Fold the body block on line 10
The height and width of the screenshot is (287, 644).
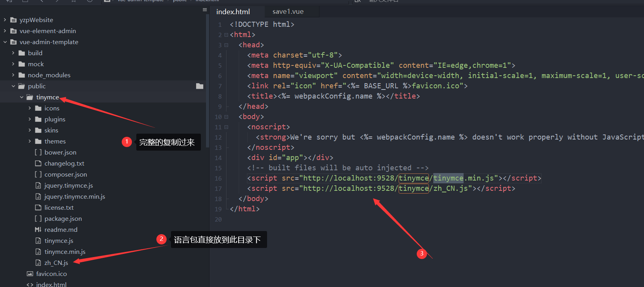click(x=226, y=117)
